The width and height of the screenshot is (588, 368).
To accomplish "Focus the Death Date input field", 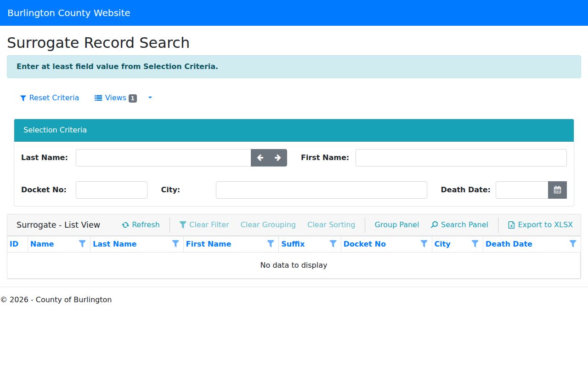I will click(522, 190).
